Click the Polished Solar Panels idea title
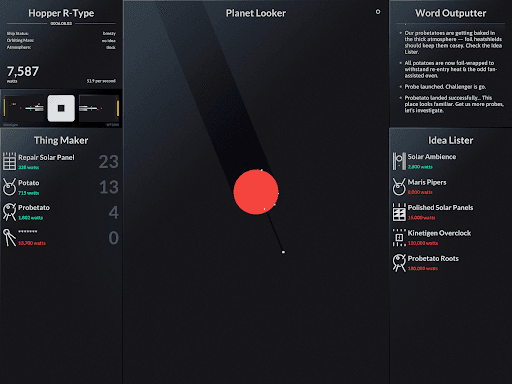This screenshot has height=384, width=512. click(440, 207)
